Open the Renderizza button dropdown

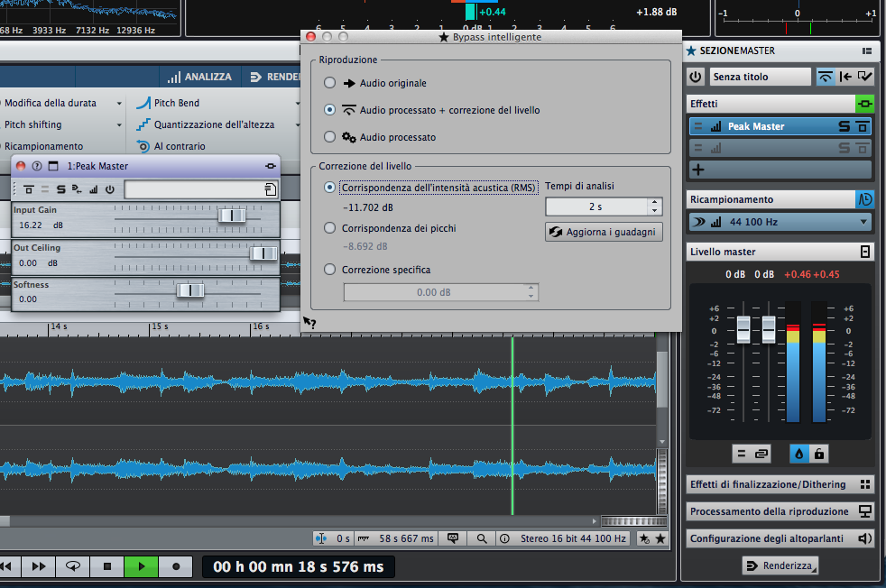tap(816, 571)
